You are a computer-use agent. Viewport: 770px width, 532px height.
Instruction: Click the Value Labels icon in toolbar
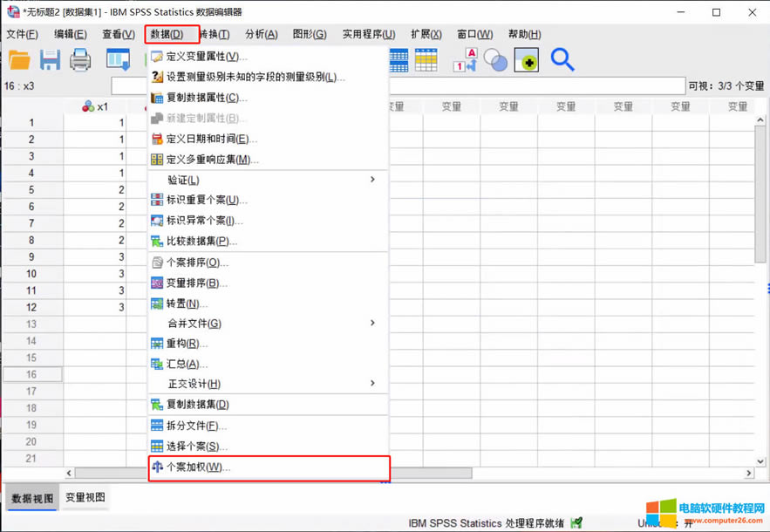pyautogui.click(x=465, y=59)
